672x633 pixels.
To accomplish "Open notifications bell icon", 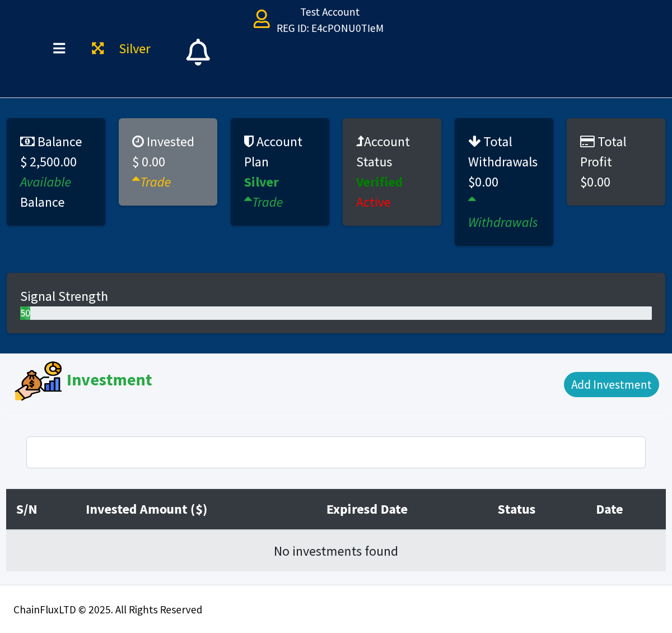I will pyautogui.click(x=198, y=52).
